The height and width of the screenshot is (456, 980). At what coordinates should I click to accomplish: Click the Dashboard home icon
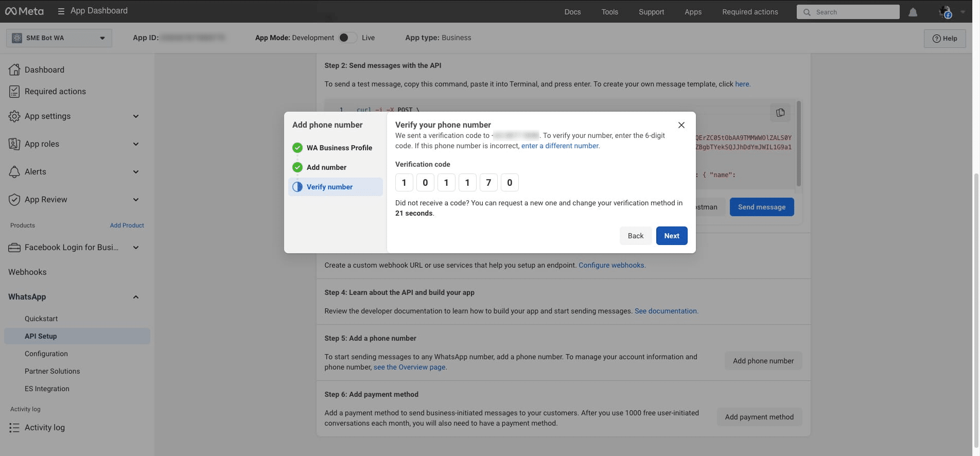(x=14, y=69)
